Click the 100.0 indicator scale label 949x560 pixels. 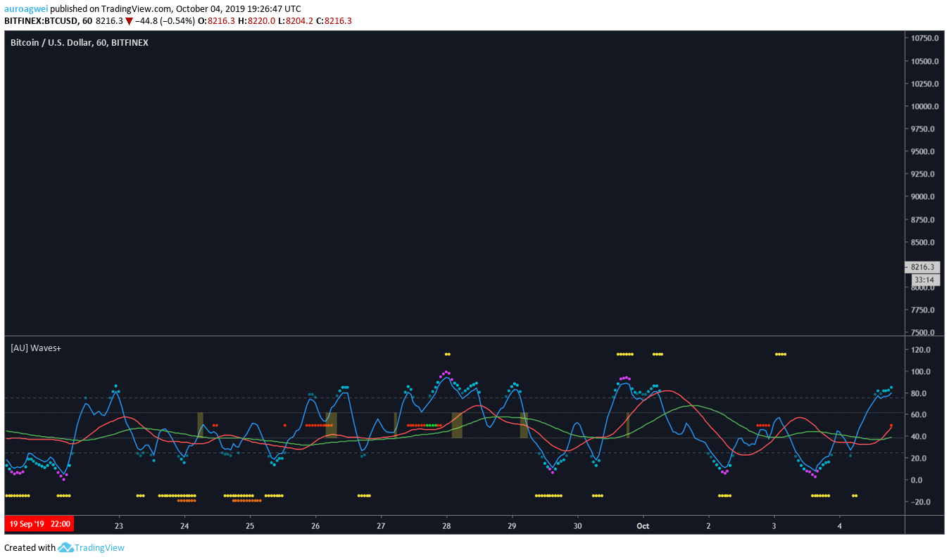pyautogui.click(x=921, y=371)
